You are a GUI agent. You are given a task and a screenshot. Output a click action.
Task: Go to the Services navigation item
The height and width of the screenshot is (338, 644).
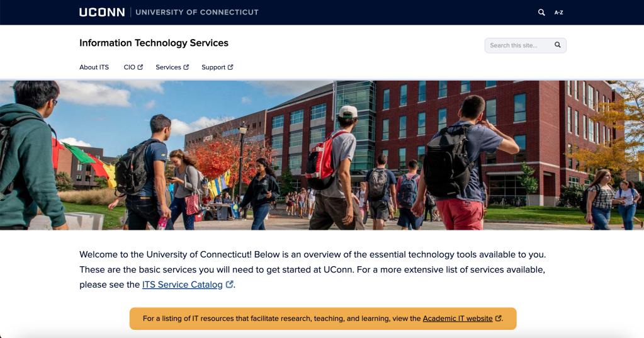(168, 67)
